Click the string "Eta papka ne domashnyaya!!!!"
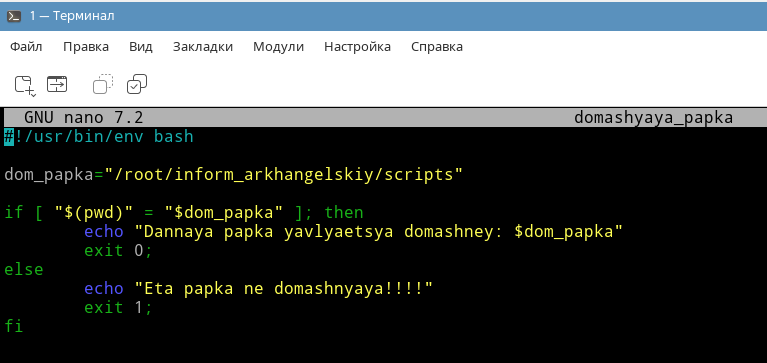The height and width of the screenshot is (363, 767). (284, 289)
